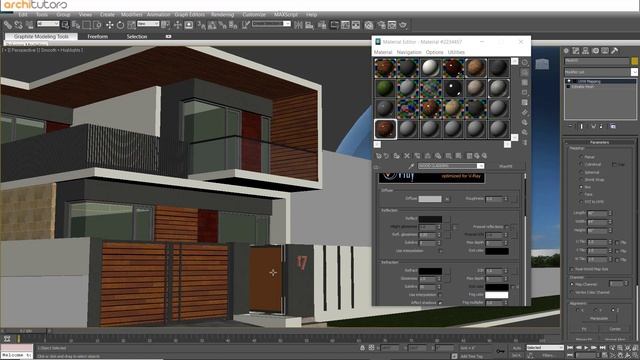This screenshot has height=360, width=640.
Task: Open the Customize menu
Action: (254, 14)
